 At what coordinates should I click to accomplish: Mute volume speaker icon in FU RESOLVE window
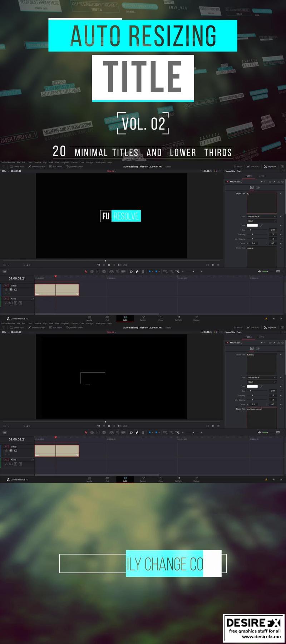pyautogui.click(x=259, y=272)
